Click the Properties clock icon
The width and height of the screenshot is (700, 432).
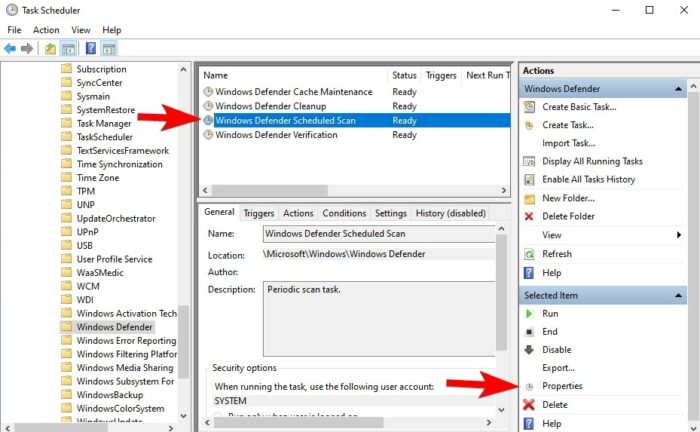529,386
